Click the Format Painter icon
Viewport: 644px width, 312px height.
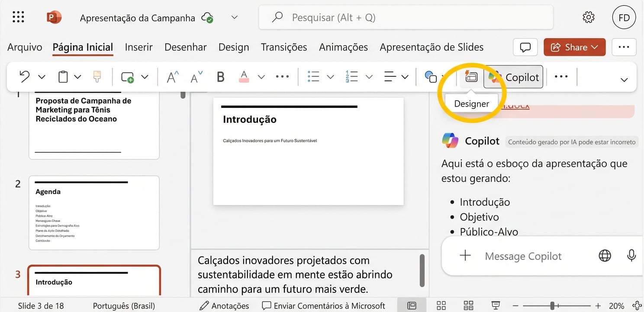pos(96,77)
